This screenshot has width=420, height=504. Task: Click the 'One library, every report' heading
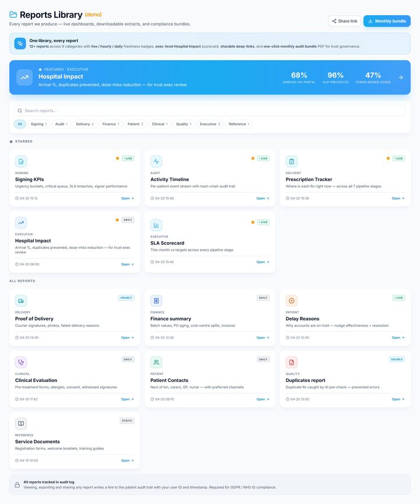(54, 40)
